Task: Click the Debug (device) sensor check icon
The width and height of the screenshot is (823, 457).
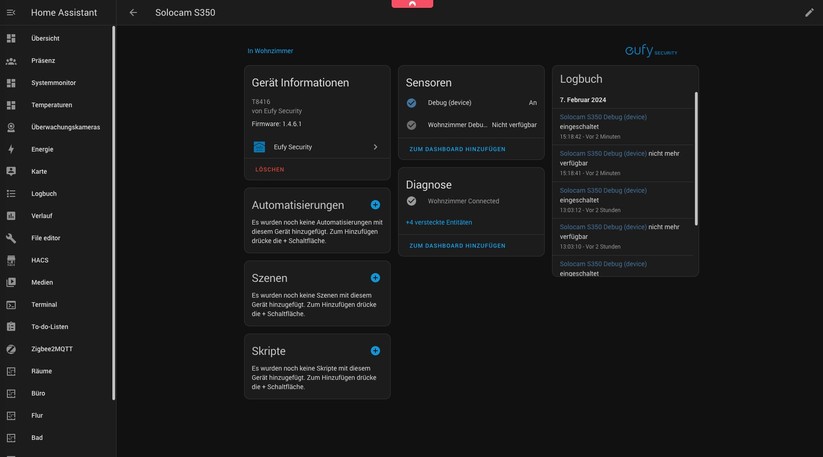Action: pos(411,103)
